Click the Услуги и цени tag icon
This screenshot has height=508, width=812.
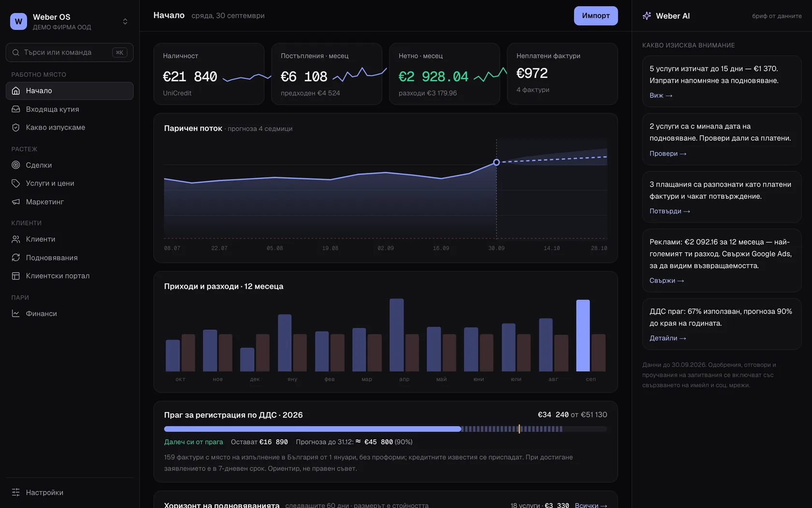coord(16,183)
